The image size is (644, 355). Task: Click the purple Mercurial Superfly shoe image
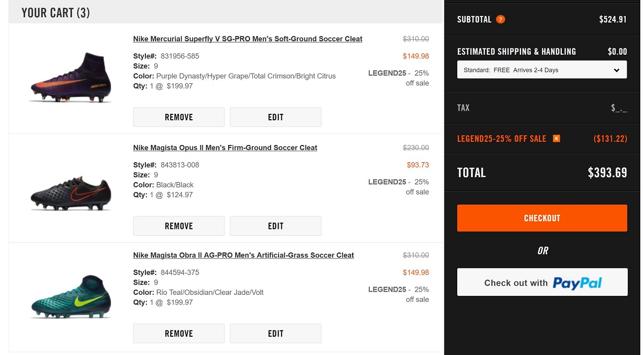pyautogui.click(x=70, y=77)
